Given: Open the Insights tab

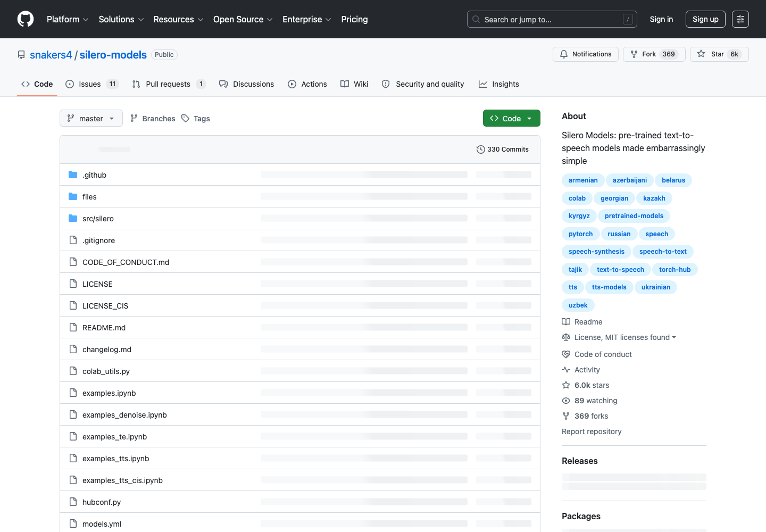Looking at the screenshot, I should click(499, 84).
